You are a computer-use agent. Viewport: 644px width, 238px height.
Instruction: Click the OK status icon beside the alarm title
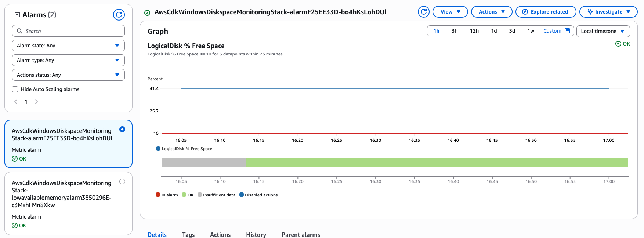147,13
